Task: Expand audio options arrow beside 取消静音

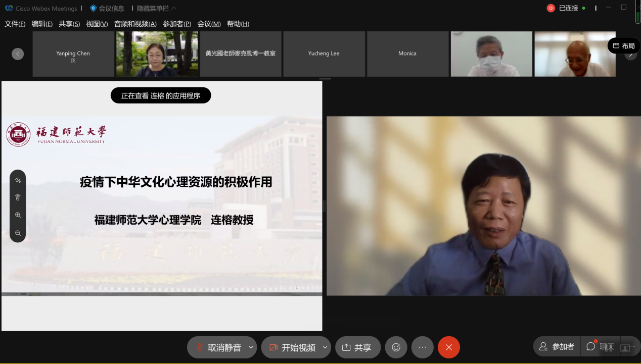Action: (x=251, y=347)
